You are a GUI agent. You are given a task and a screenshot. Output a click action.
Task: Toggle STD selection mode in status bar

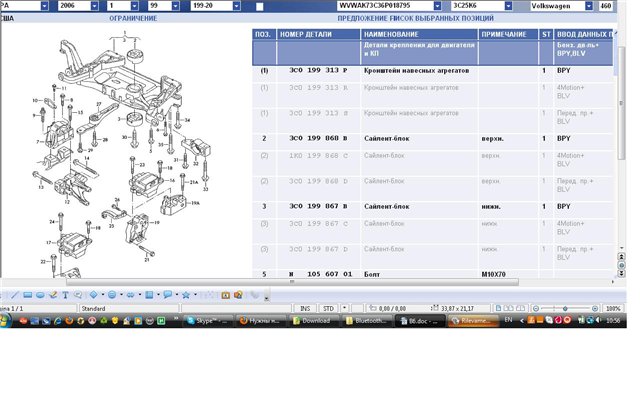328,309
